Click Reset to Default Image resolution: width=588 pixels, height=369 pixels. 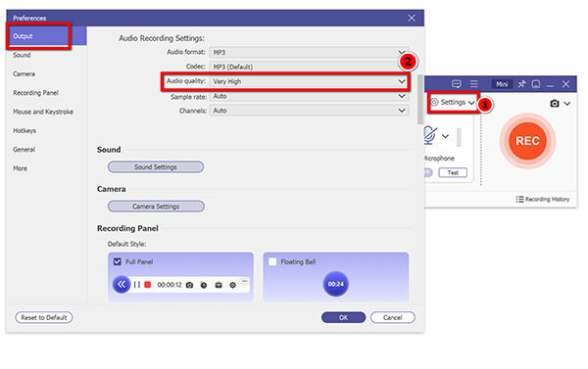point(44,317)
